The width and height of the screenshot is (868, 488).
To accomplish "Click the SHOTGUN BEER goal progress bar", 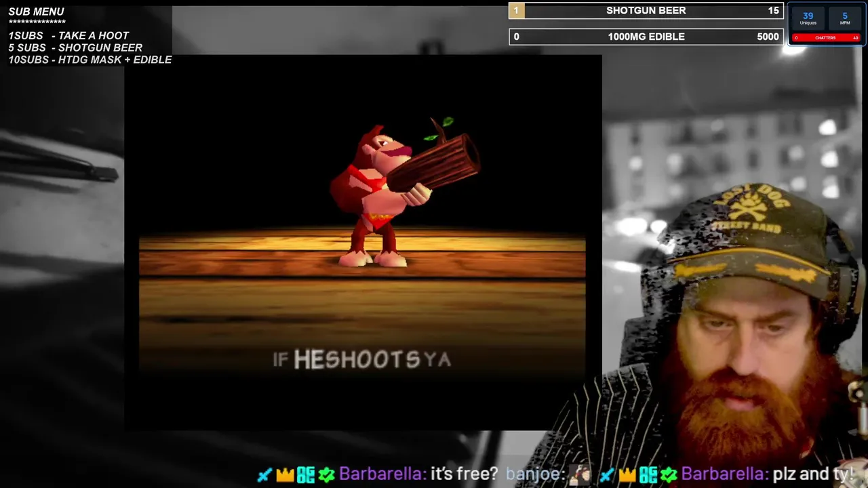I will [646, 11].
